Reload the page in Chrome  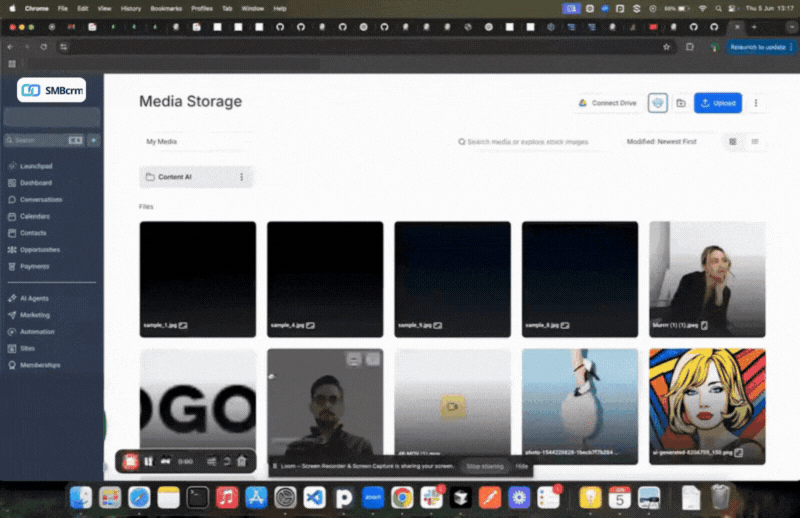click(x=44, y=47)
